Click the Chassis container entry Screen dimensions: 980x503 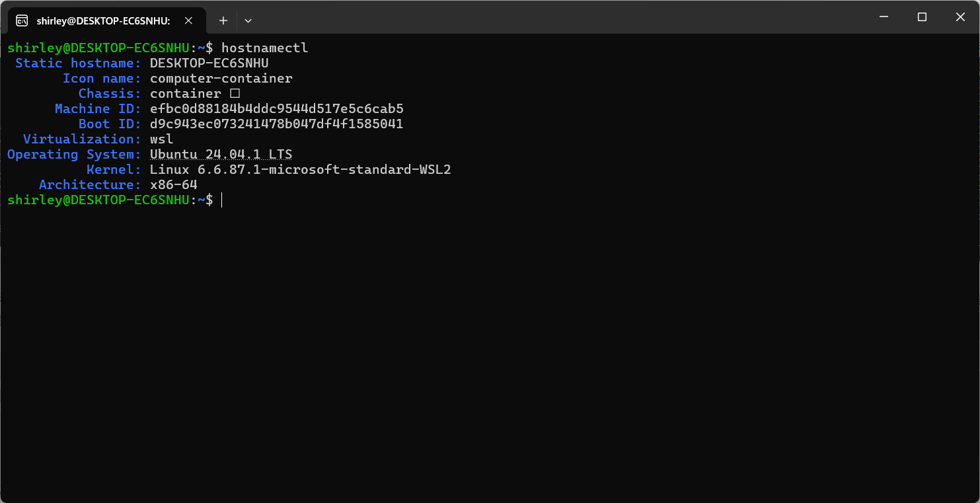[x=185, y=93]
